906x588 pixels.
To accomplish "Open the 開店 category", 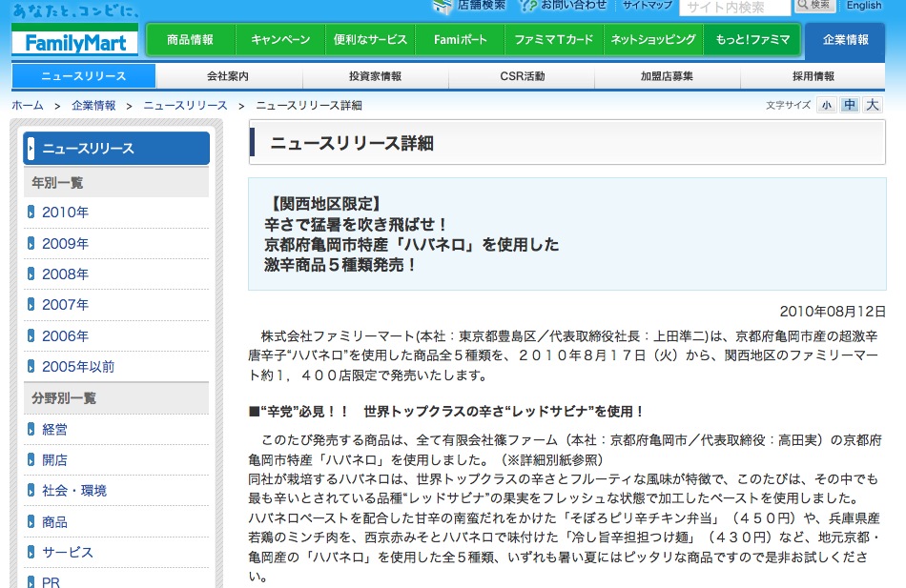I will [55, 460].
